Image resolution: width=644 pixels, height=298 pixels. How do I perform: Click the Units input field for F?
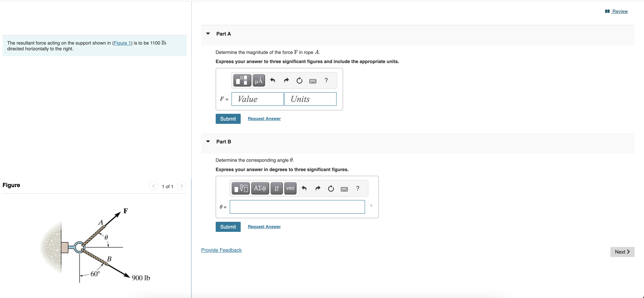pos(310,99)
